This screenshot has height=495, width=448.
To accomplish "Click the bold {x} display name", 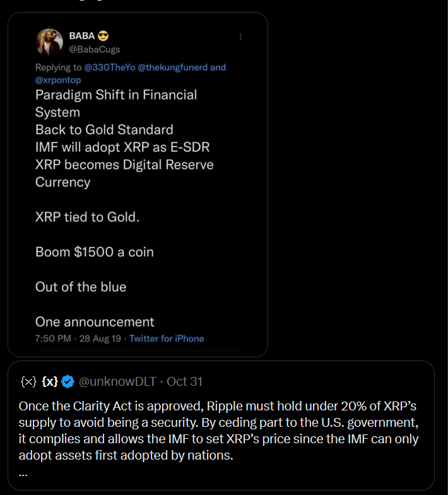I will pyautogui.click(x=50, y=381).
